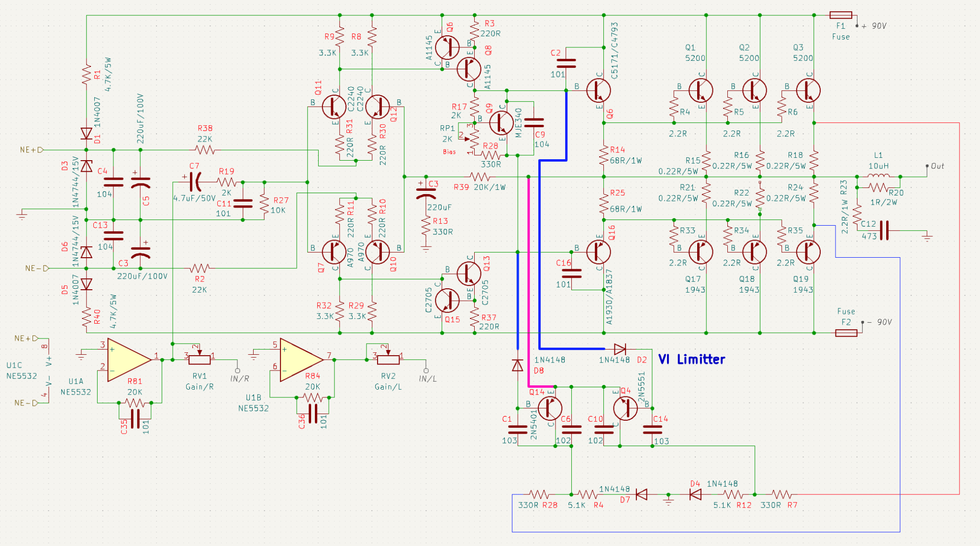Select output transistor Q2 5200
The image size is (980, 546).
click(754, 90)
